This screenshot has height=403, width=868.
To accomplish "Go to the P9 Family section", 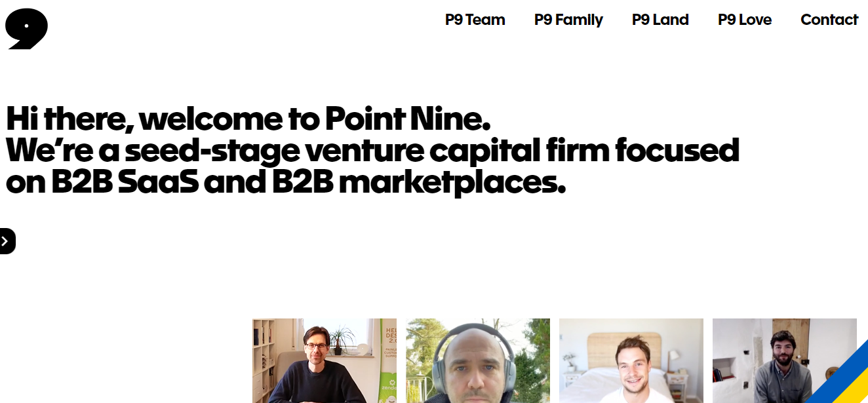I will point(568,20).
